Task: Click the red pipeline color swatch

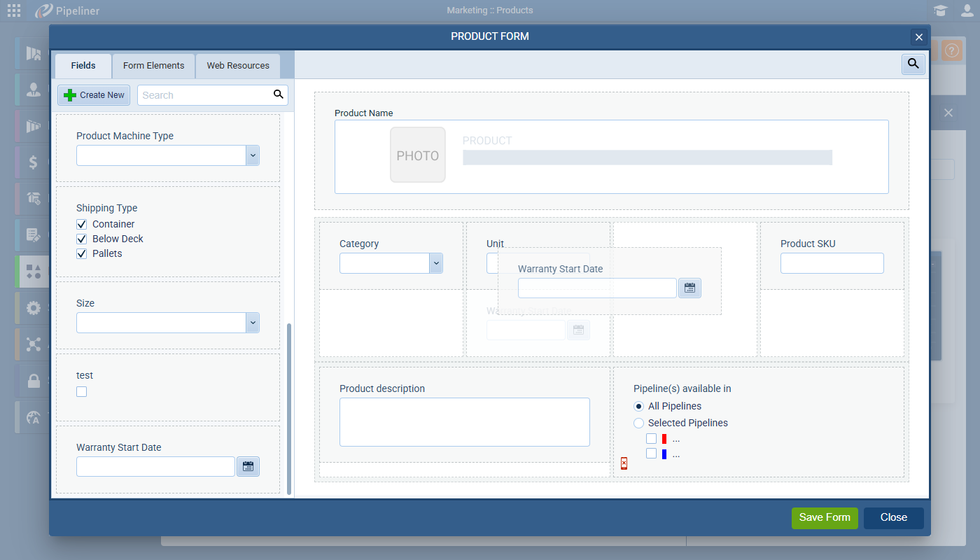Action: [x=664, y=439]
